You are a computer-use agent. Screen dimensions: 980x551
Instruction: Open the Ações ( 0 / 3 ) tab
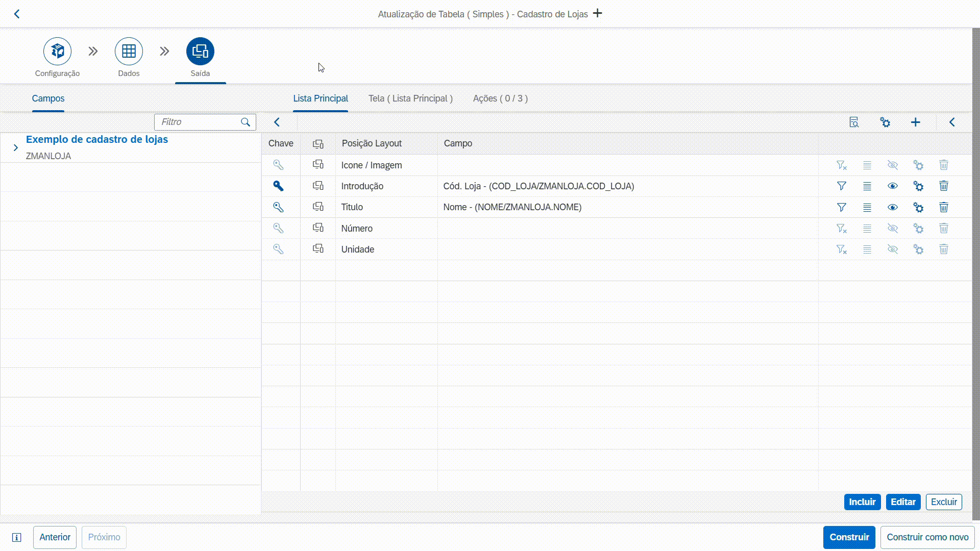tap(500, 98)
